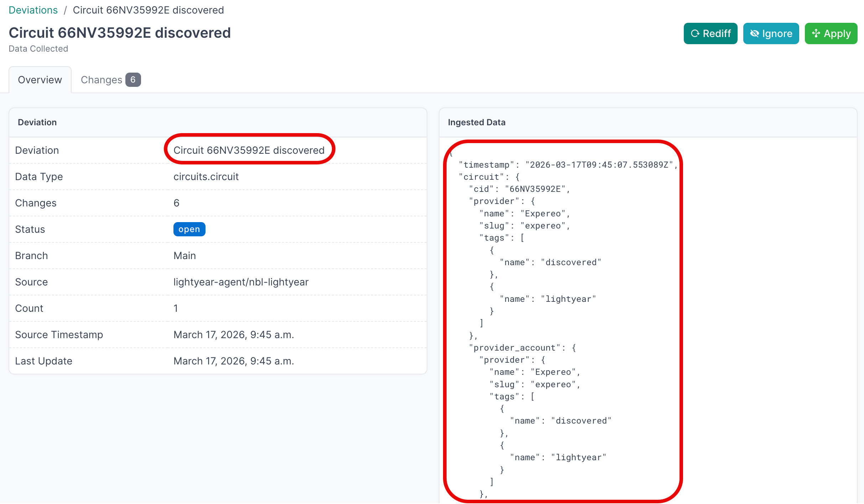This screenshot has height=504, width=864.
Task: Click the blue open status badge
Action: point(189,229)
